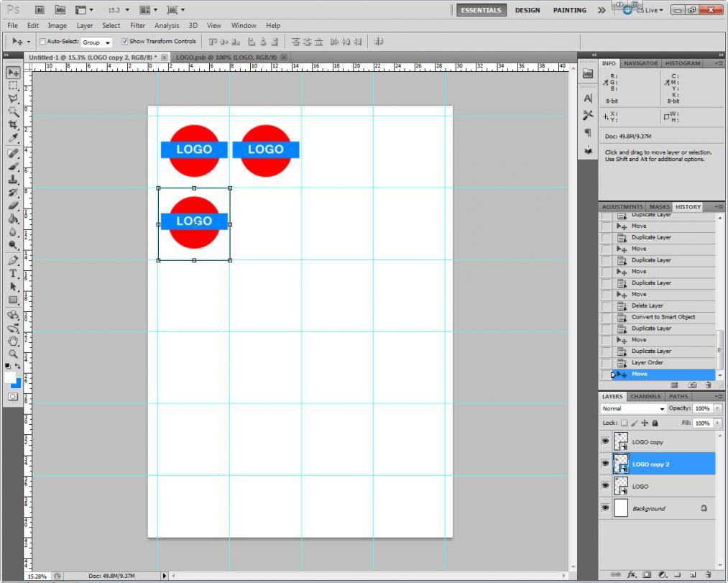Click the background color swatch
Screen dimensions: 728x583
[x=18, y=384]
